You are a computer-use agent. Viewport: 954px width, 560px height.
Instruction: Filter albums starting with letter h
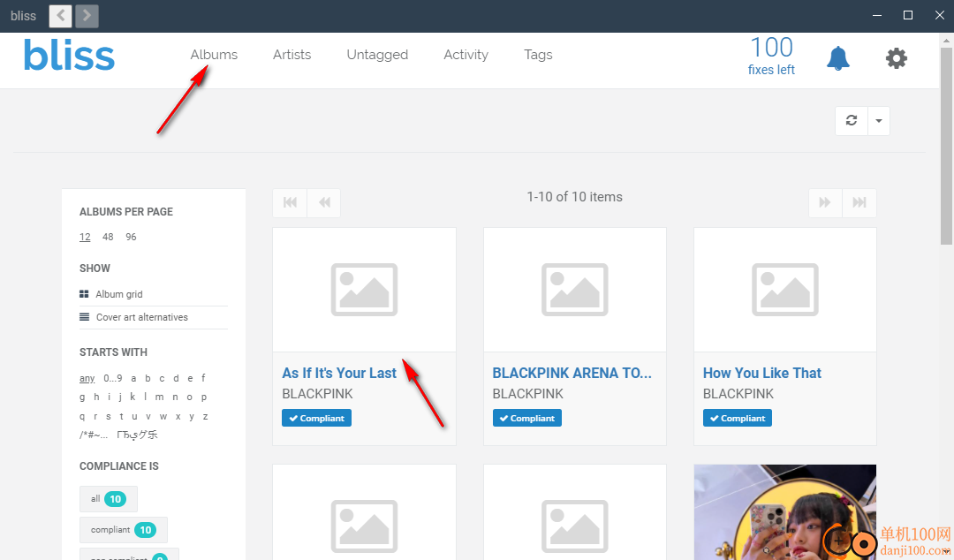[x=96, y=397]
